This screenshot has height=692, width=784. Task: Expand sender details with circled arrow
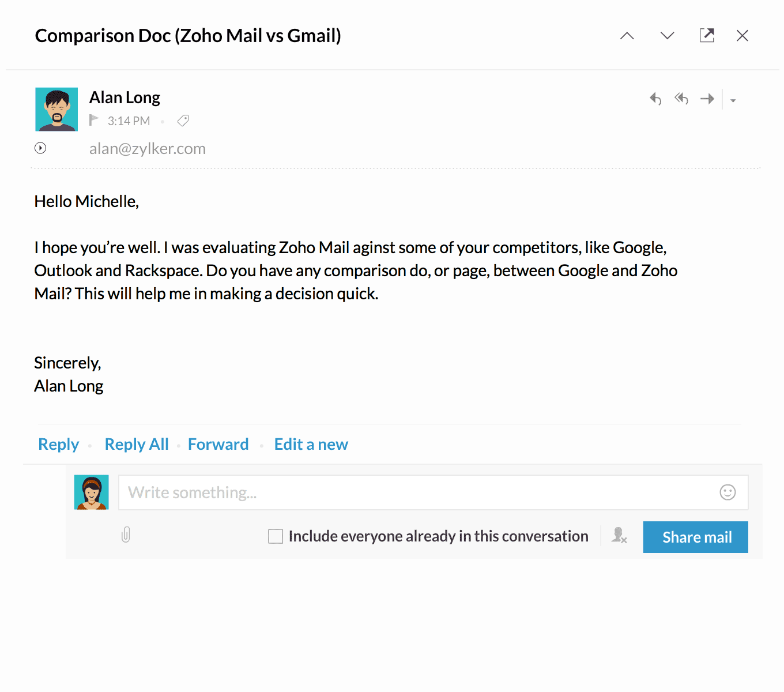click(x=40, y=148)
